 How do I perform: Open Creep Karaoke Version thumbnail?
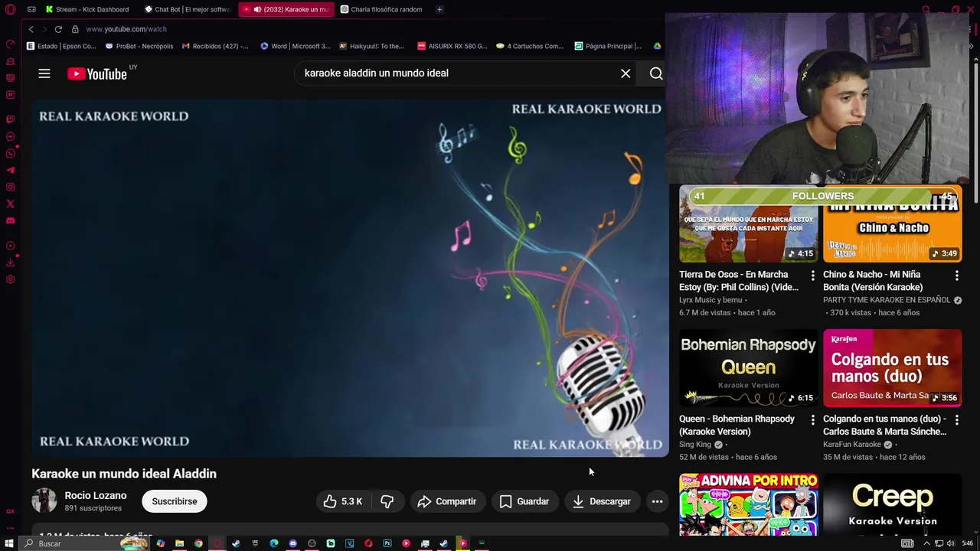pos(892,504)
